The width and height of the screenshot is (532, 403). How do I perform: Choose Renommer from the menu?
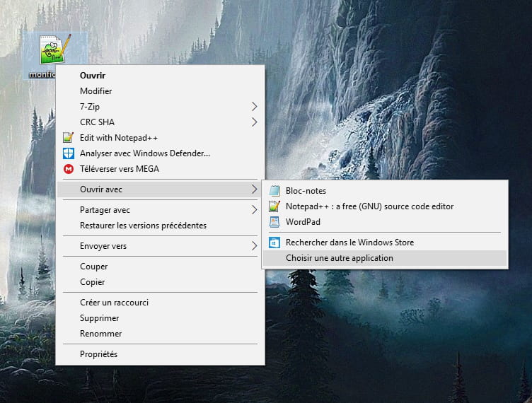[160, 334]
